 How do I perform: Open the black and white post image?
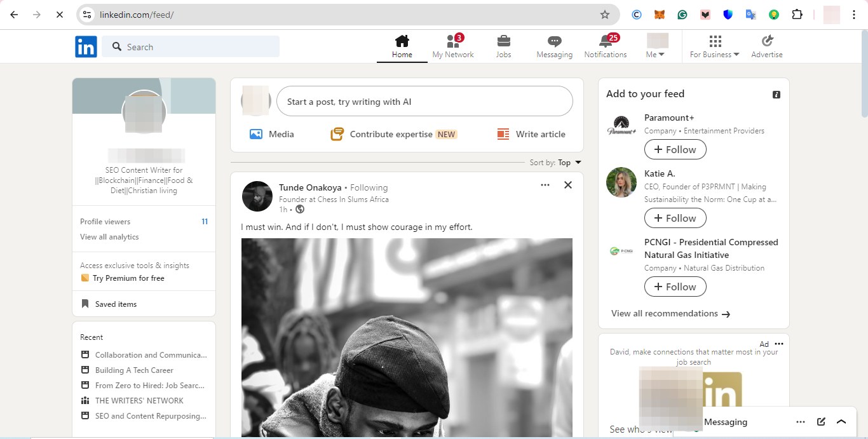(407, 337)
